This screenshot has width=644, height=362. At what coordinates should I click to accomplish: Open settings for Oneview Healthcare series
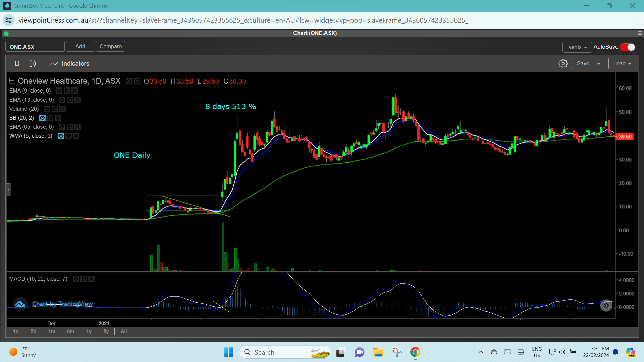tap(137, 81)
